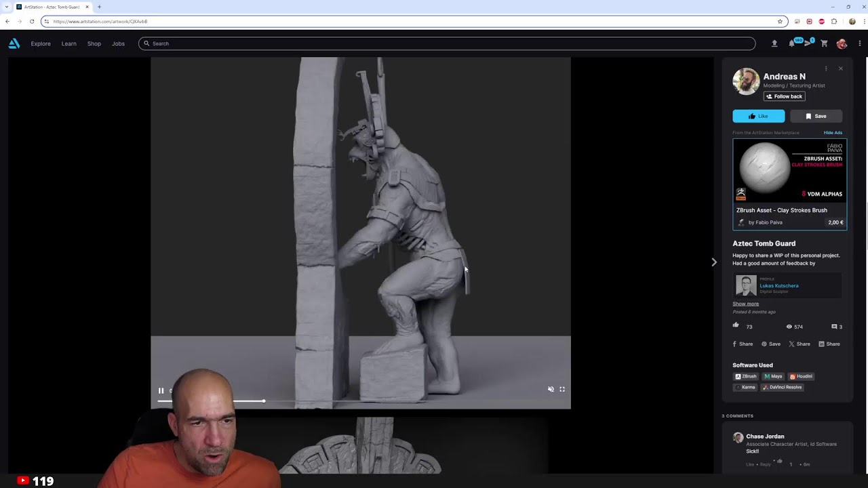Bookmark this page with star icon
The image size is (868, 488).
780,22
